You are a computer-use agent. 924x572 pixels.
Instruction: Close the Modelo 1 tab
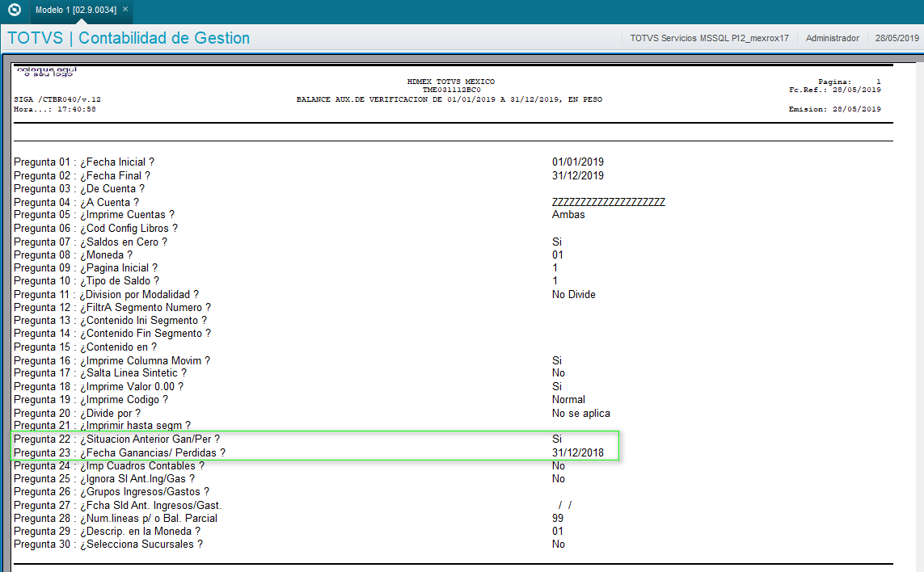click(x=125, y=10)
